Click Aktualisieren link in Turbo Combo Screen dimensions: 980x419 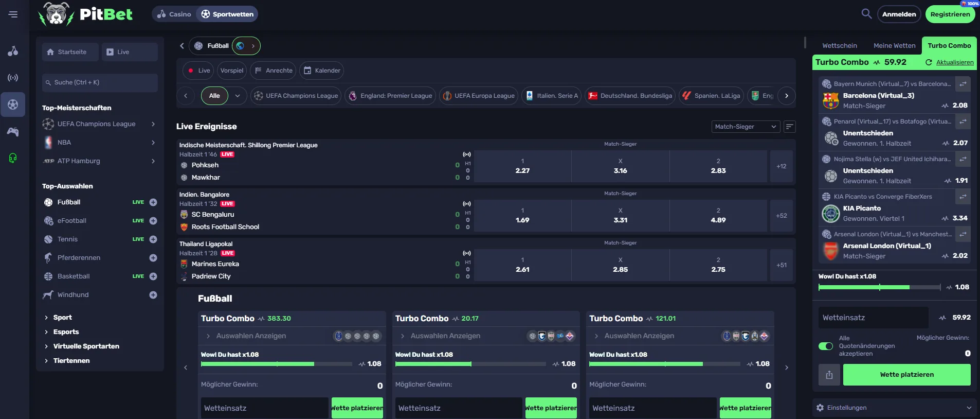[954, 62]
